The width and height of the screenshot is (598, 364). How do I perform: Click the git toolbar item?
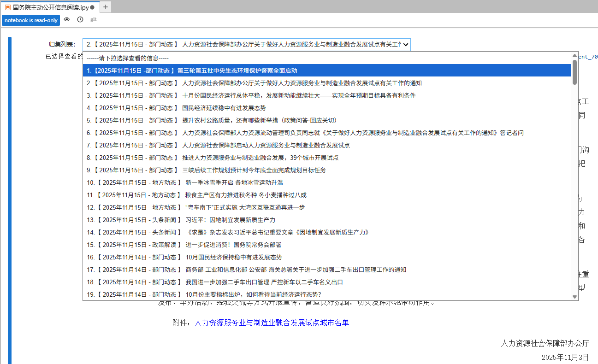pos(94,19)
